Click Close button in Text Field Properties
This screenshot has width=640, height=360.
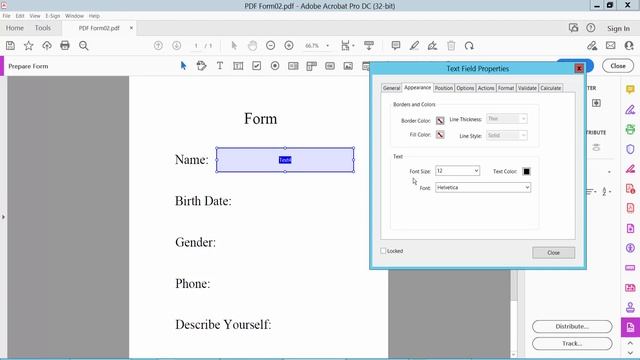(x=553, y=253)
